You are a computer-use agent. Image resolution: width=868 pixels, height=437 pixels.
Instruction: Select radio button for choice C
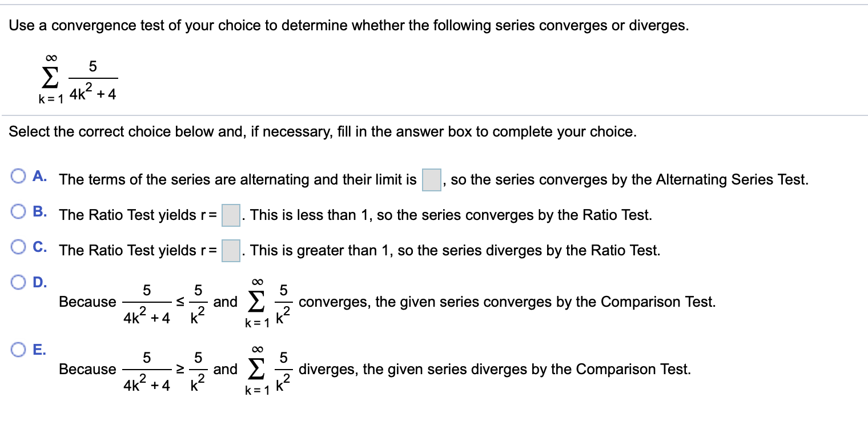coord(18,247)
